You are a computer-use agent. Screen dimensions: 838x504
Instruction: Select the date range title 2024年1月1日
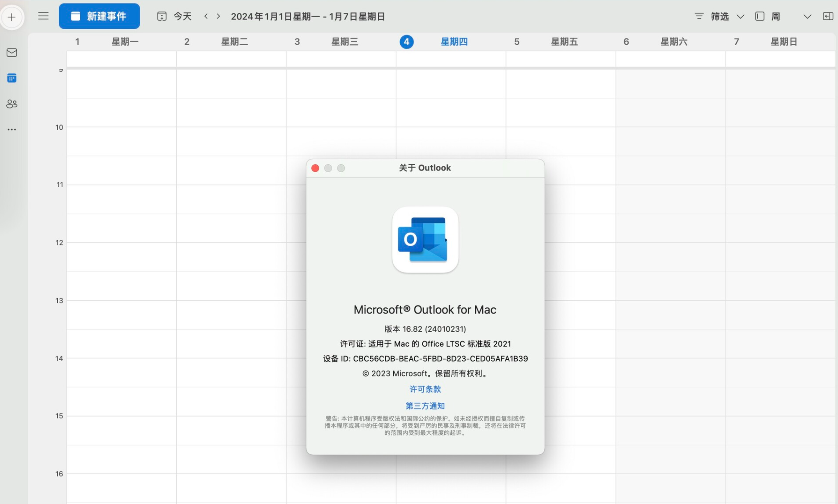(308, 16)
